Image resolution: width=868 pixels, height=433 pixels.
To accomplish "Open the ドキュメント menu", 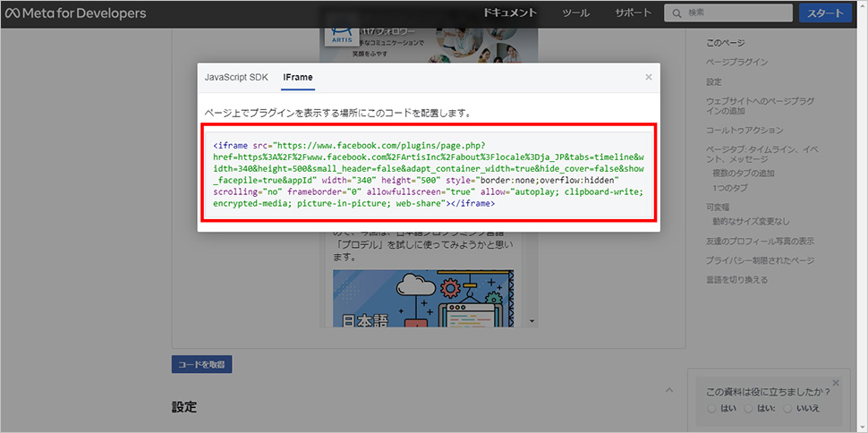I will point(510,13).
